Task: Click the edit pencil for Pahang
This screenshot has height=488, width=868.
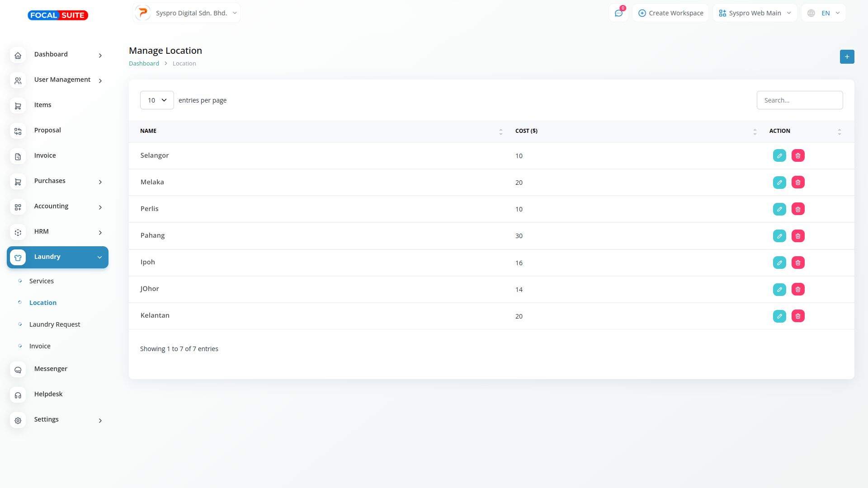Action: click(779, 236)
